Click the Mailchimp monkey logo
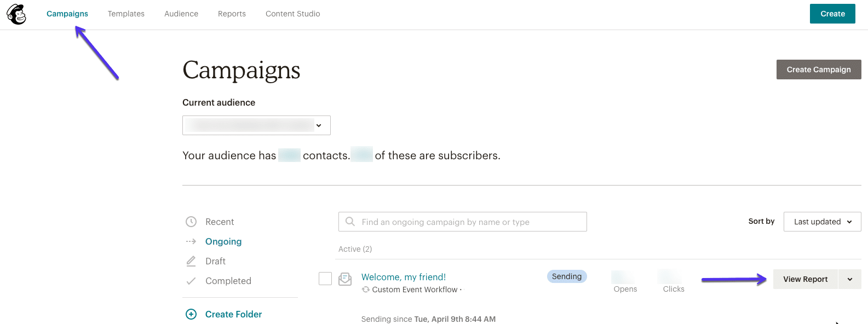The image size is (868, 324). pos(16,14)
